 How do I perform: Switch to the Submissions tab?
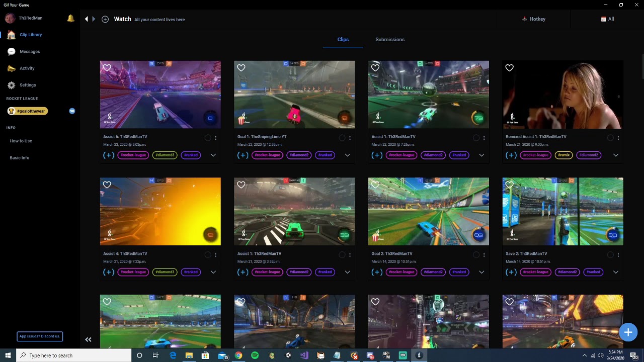390,39
